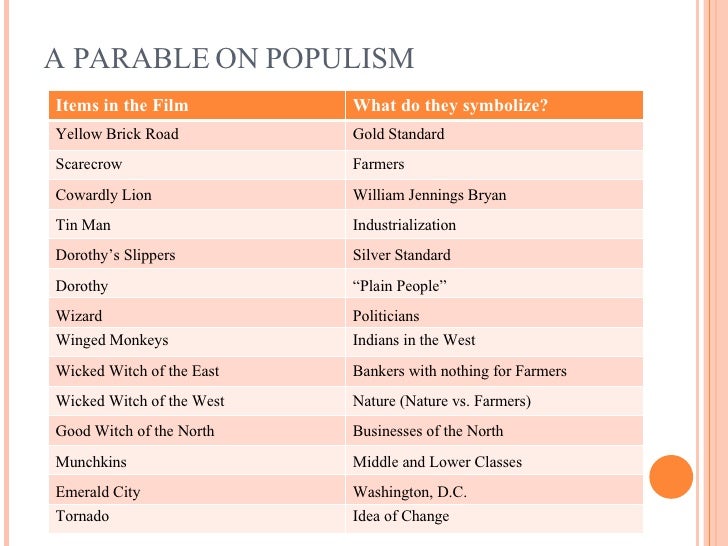Select the 'Gold Standard' cell
This screenshot has height=546, width=728.
click(x=494, y=135)
